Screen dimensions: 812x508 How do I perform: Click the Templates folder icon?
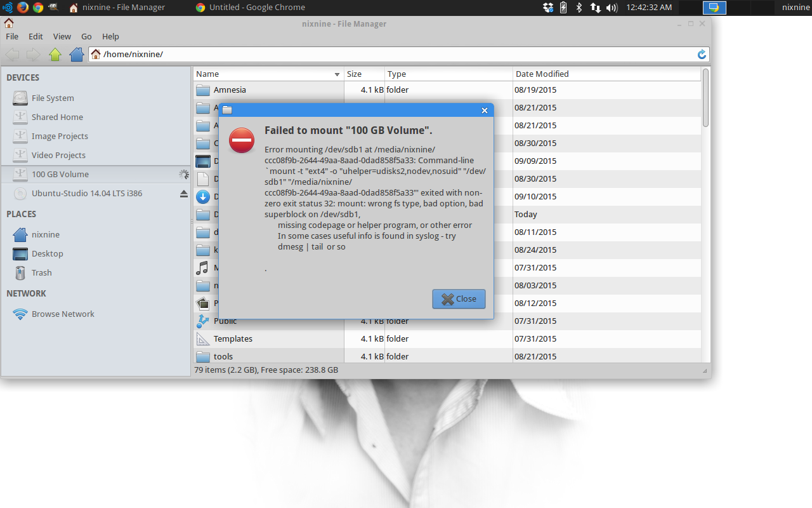203,339
